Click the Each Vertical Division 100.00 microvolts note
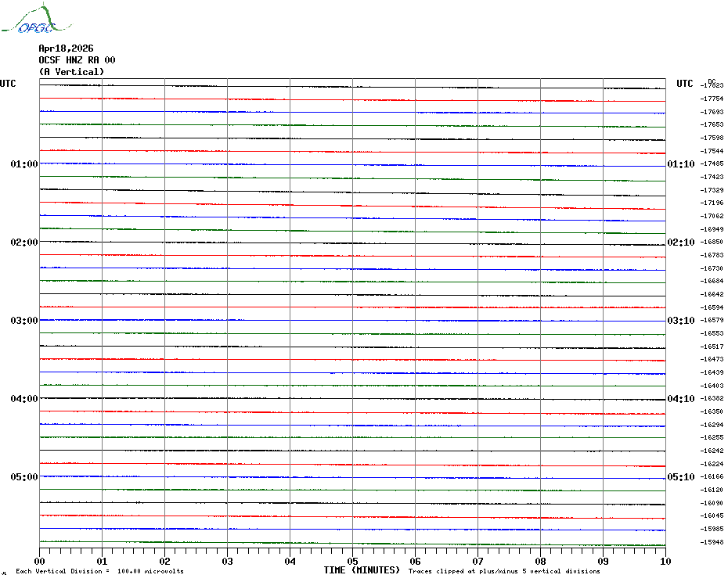The height and width of the screenshot is (582, 728). point(100,571)
